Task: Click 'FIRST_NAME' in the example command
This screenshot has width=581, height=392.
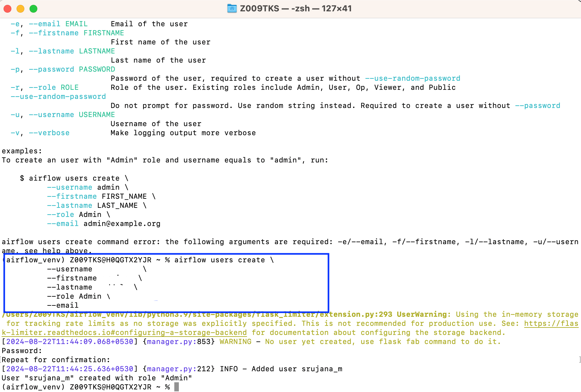Action: [x=124, y=196]
